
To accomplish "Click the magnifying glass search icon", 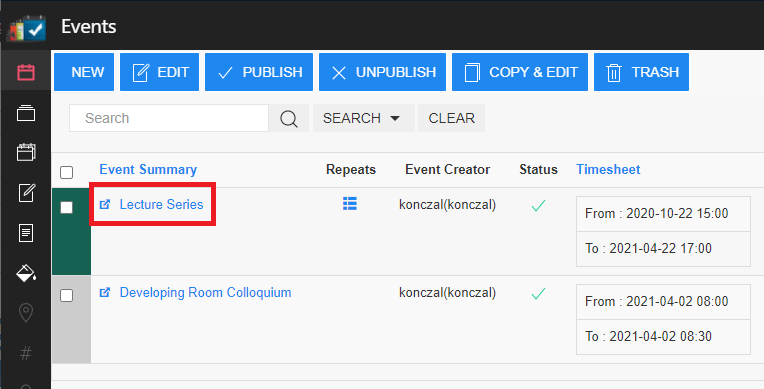I will [289, 118].
